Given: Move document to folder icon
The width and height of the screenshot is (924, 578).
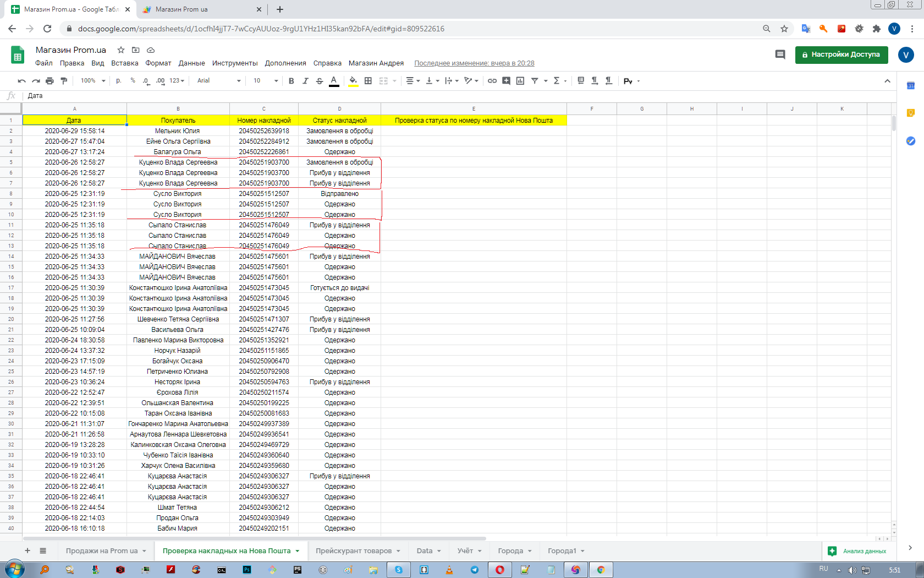Looking at the screenshot, I should pyautogui.click(x=136, y=50).
